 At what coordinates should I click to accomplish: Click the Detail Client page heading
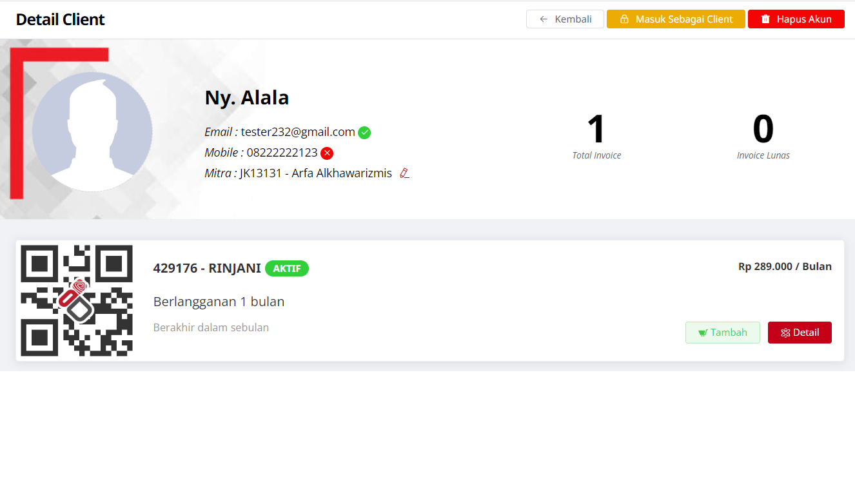[x=60, y=19]
